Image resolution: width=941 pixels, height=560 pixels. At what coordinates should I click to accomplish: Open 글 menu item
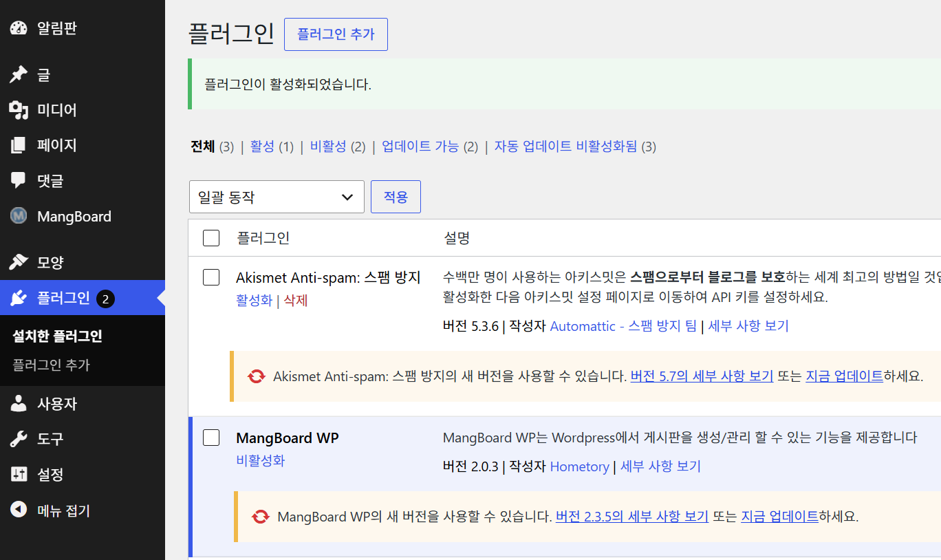83,74
